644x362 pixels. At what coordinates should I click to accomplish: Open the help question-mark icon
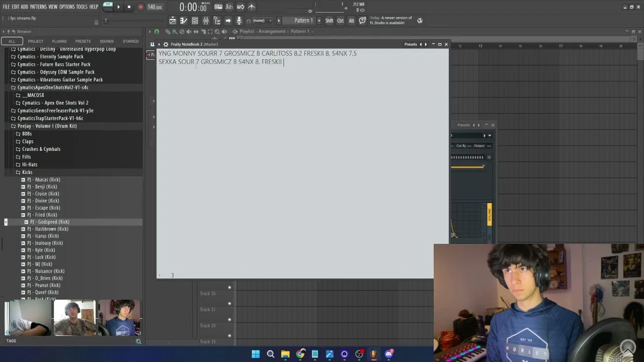[362, 21]
